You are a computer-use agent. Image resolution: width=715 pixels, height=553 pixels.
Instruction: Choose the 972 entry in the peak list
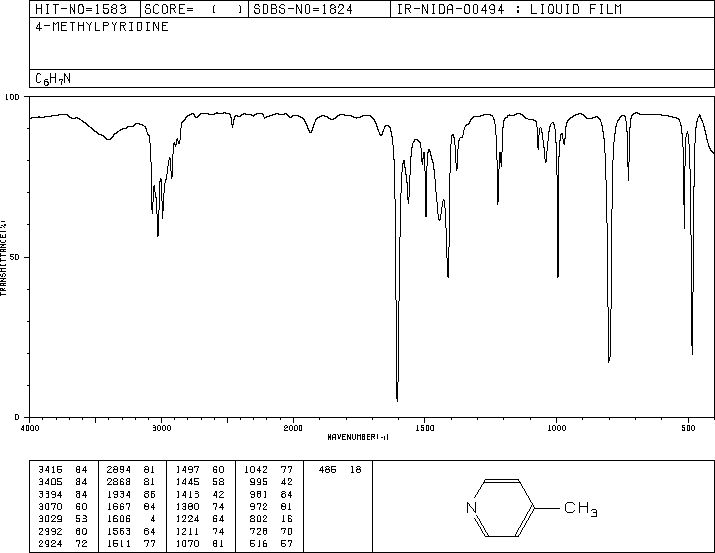click(259, 506)
